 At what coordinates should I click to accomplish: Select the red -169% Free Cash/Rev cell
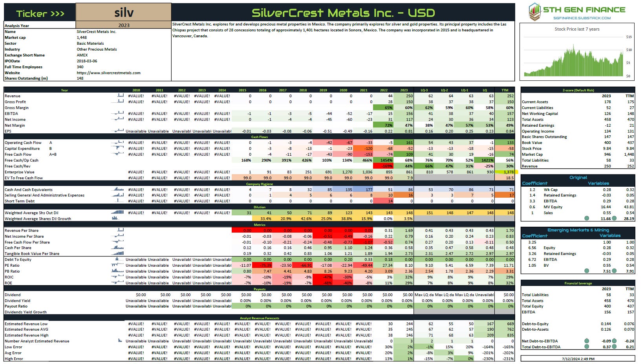384,166
